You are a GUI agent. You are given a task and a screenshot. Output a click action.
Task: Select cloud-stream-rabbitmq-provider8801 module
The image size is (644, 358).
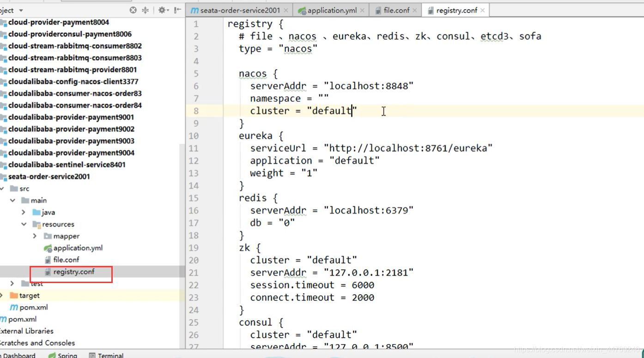(72, 70)
